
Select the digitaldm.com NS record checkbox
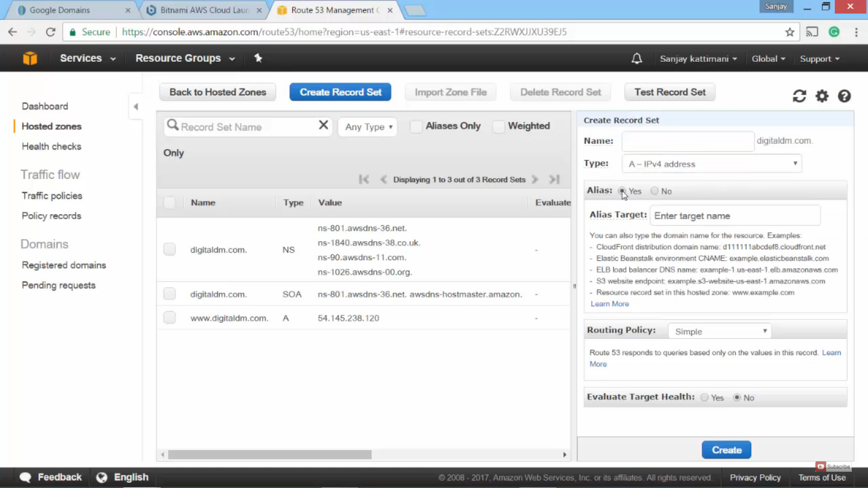point(170,249)
